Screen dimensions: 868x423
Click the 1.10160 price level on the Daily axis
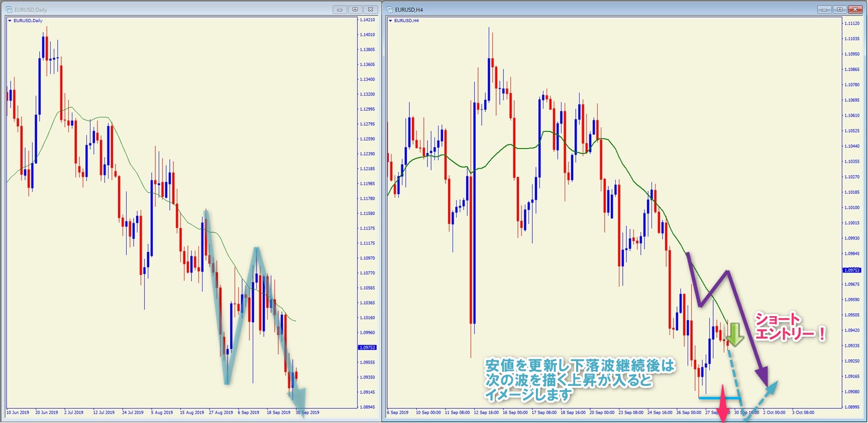coord(367,318)
